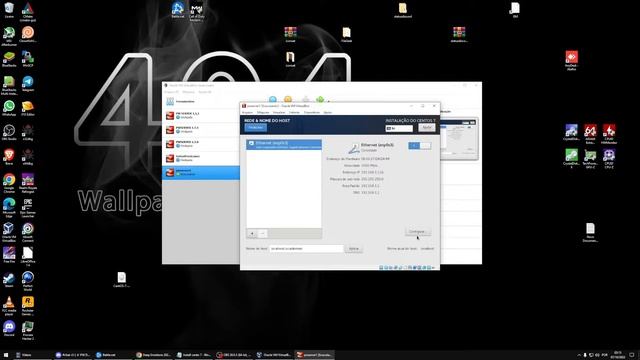The image size is (640, 360).
Task: Open Dispositivos menu in VM window
Action: 312,112
